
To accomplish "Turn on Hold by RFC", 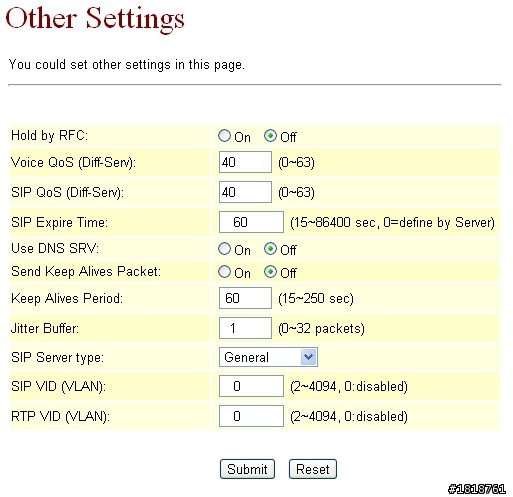I will tap(224, 136).
